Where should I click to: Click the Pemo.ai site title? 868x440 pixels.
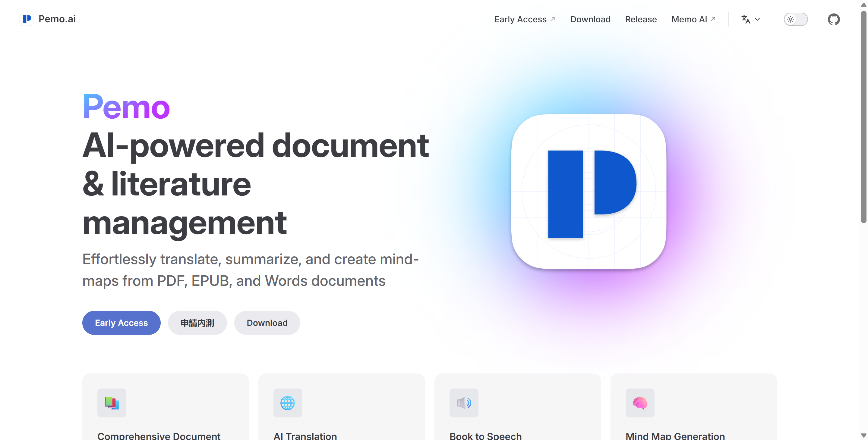point(57,19)
